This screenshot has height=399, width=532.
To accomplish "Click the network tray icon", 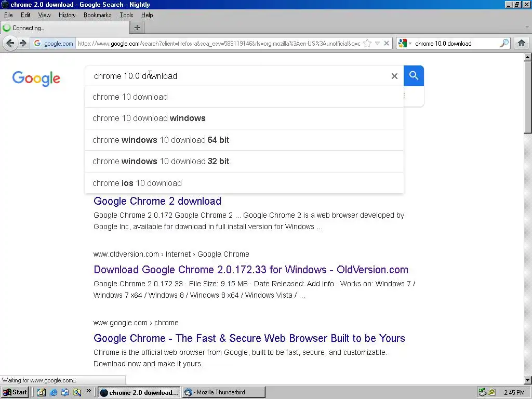I will (482, 393).
